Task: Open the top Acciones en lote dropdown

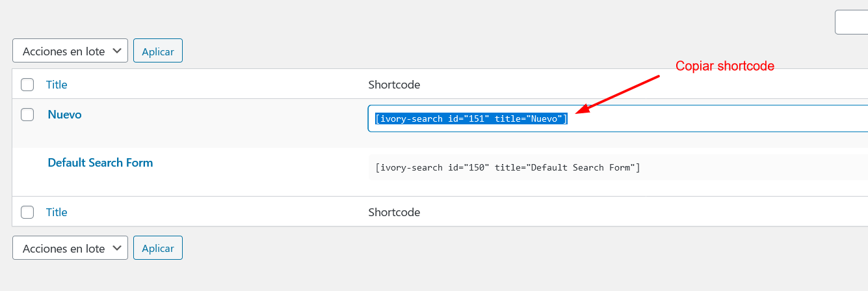Action: tap(70, 51)
